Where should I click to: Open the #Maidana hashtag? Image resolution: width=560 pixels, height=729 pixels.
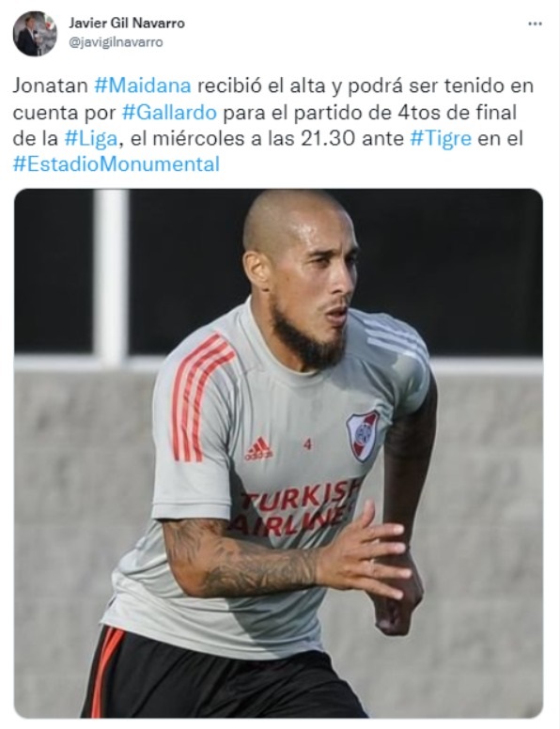point(142,86)
